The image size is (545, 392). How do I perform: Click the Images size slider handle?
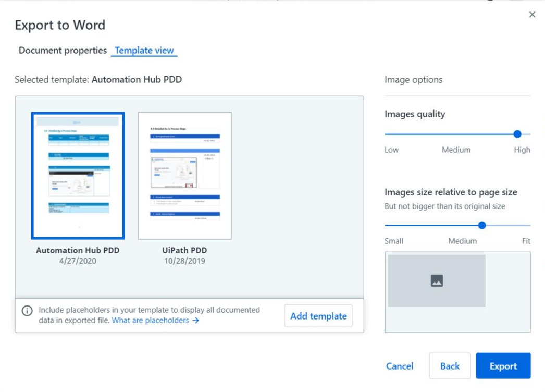pyautogui.click(x=482, y=225)
